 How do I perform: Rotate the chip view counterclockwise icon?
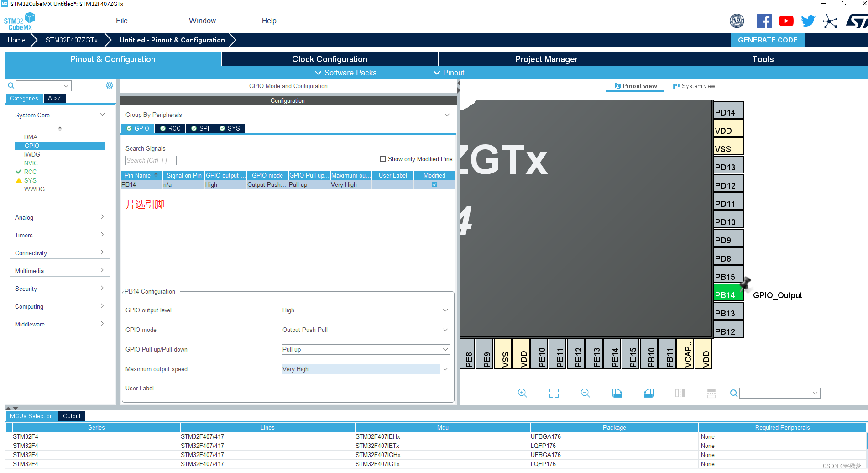[648, 393]
